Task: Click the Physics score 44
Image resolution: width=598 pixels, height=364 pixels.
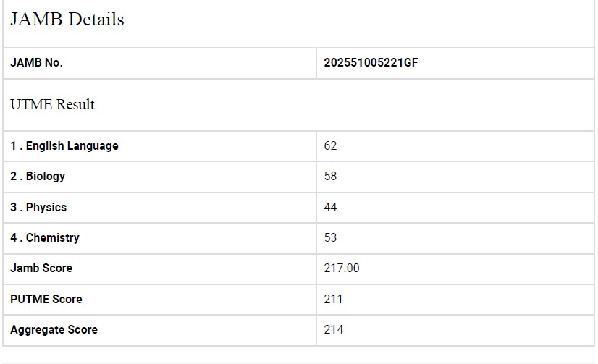Action: tap(331, 208)
